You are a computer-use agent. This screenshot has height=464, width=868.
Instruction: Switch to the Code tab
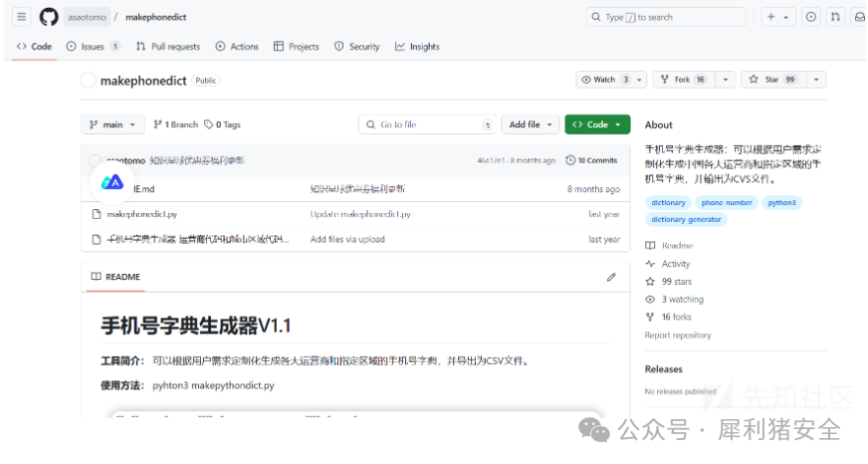(x=34, y=47)
